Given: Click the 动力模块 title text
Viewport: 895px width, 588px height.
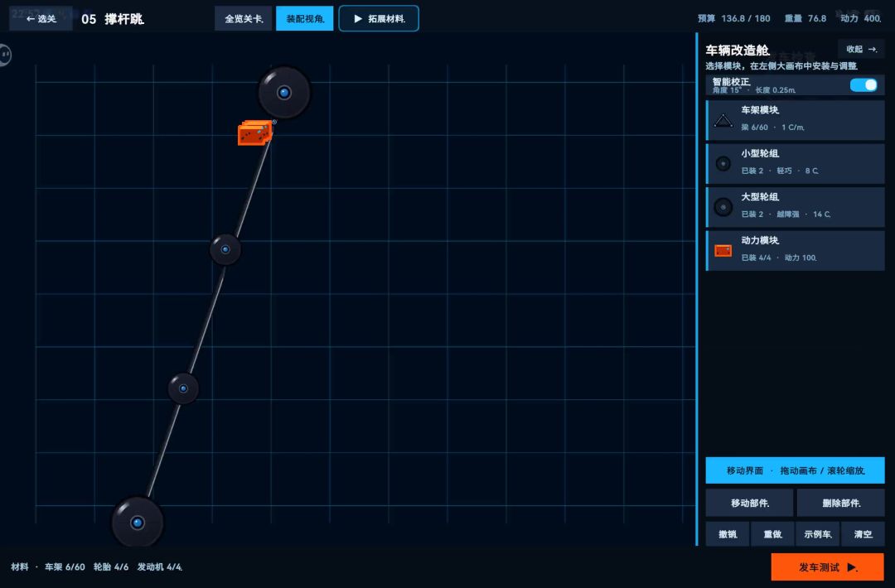Looking at the screenshot, I should pyautogui.click(x=760, y=240).
